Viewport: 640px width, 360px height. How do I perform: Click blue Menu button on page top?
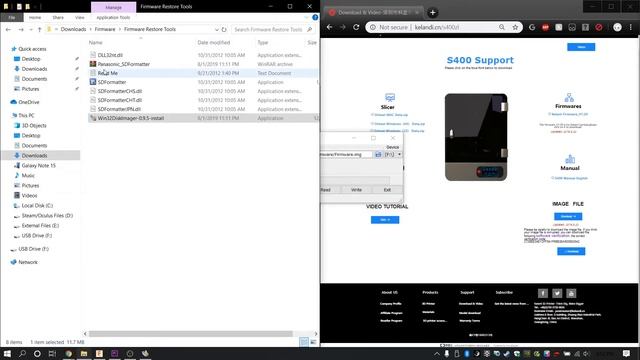(581, 47)
